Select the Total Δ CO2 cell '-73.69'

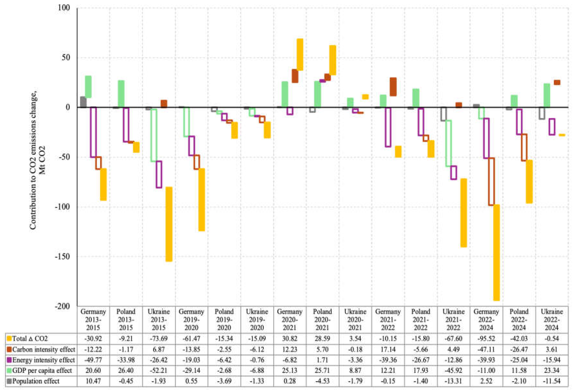click(159, 338)
